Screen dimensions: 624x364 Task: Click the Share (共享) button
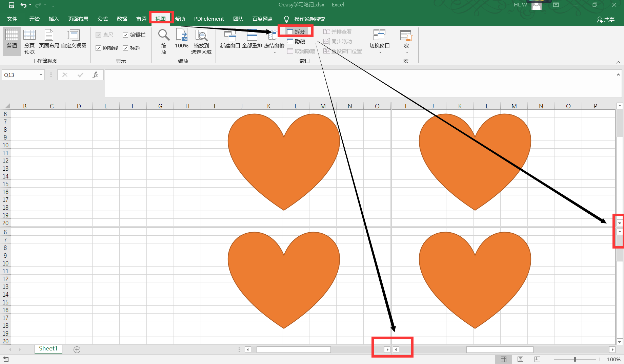(606, 20)
